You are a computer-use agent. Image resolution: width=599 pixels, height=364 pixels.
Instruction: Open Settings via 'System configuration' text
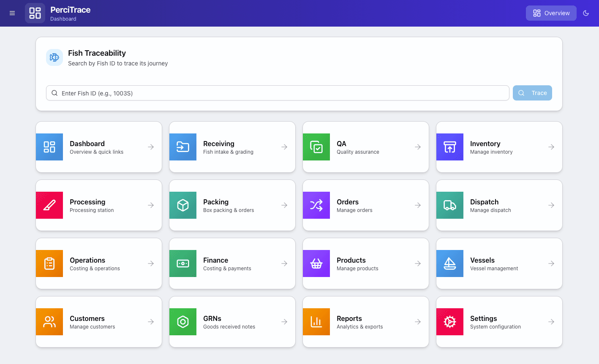pyautogui.click(x=496, y=327)
